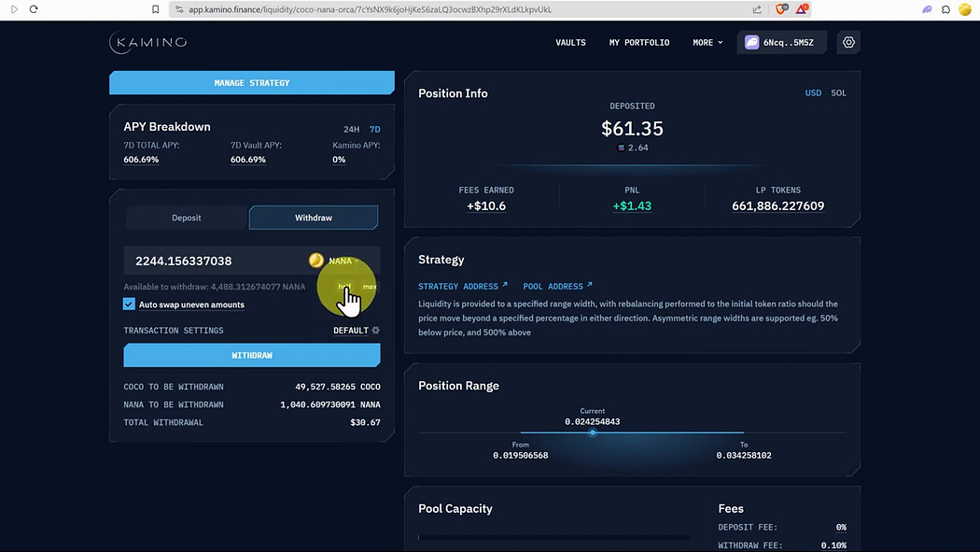This screenshot has height=552, width=980.
Task: Open the Brave Shields lion icon
Action: pyautogui.click(x=781, y=9)
